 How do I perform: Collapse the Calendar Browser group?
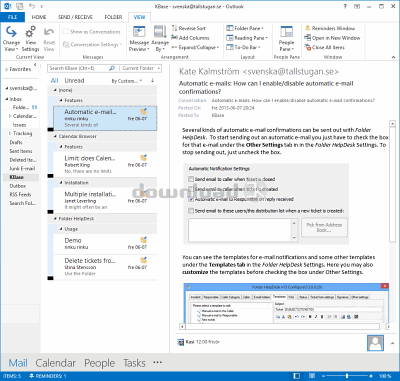56,137
